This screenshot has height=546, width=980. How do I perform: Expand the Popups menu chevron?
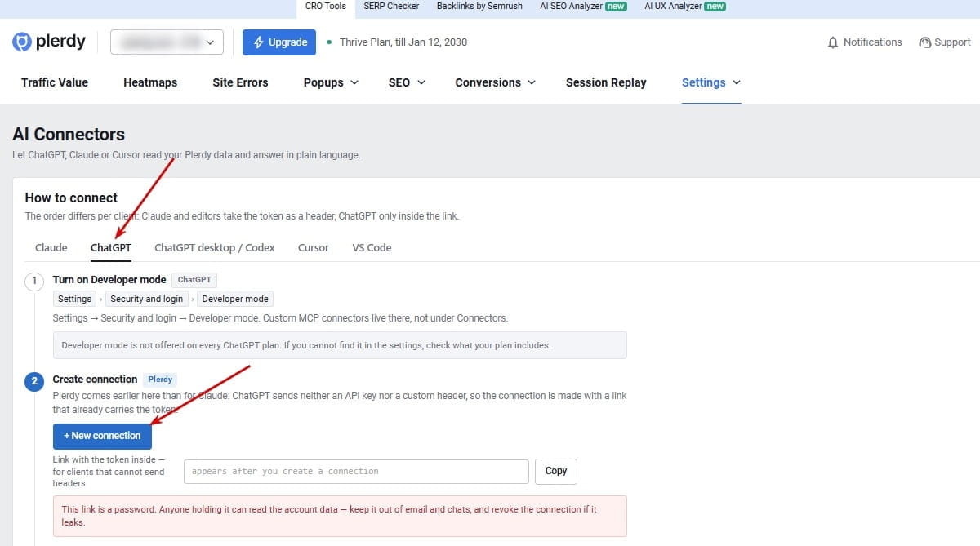pyautogui.click(x=354, y=82)
